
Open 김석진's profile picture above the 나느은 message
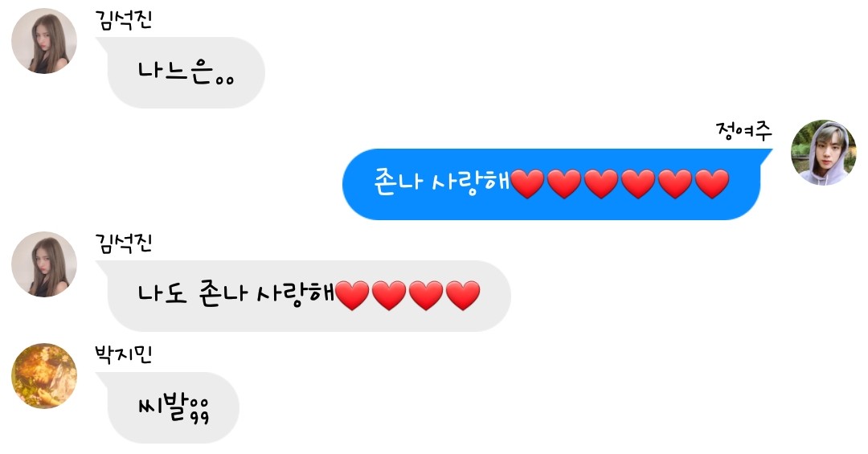click(x=44, y=41)
